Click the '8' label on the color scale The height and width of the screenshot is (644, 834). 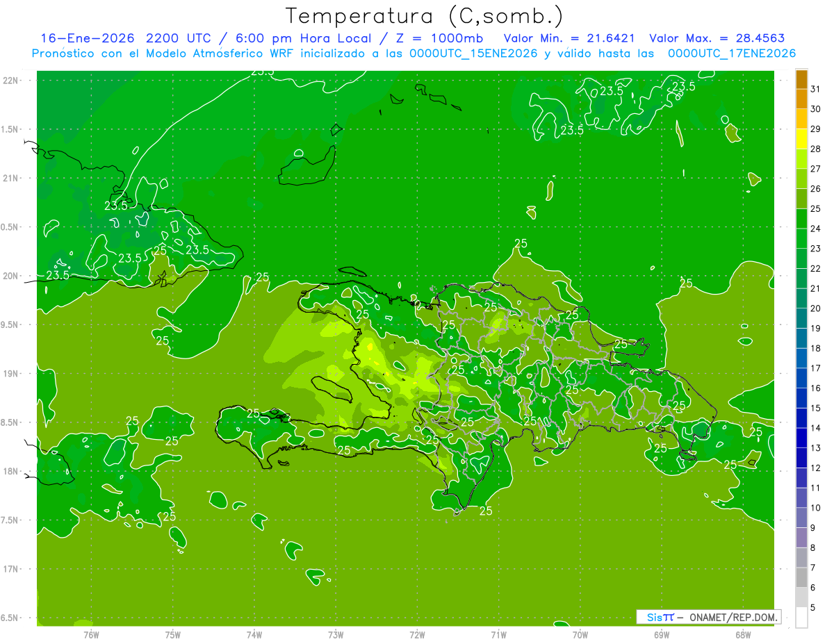tap(813, 548)
